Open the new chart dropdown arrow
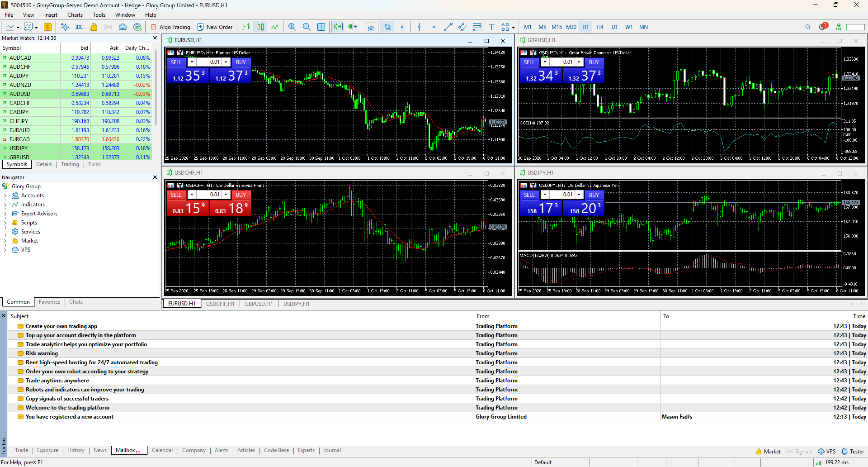 18,28
